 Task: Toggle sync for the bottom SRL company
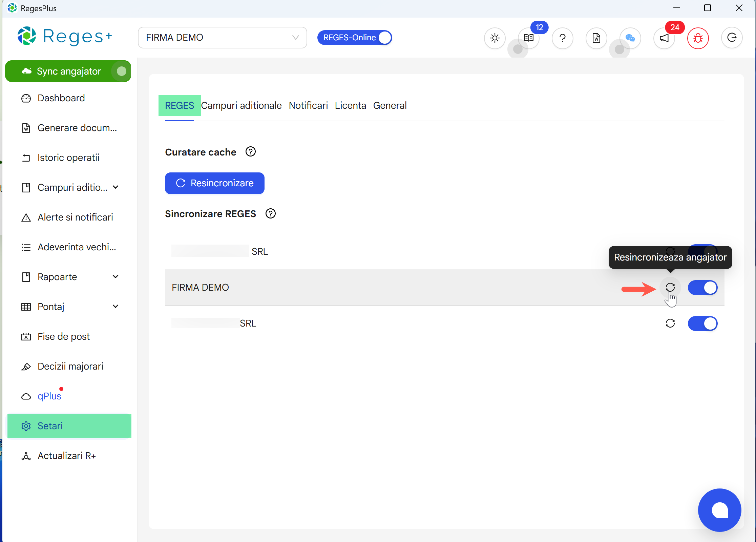pos(703,324)
